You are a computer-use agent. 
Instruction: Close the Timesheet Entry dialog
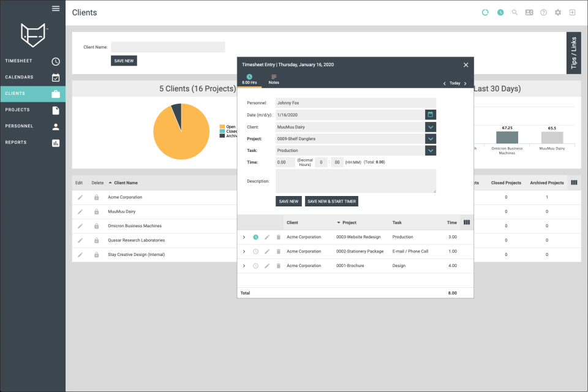(x=466, y=65)
